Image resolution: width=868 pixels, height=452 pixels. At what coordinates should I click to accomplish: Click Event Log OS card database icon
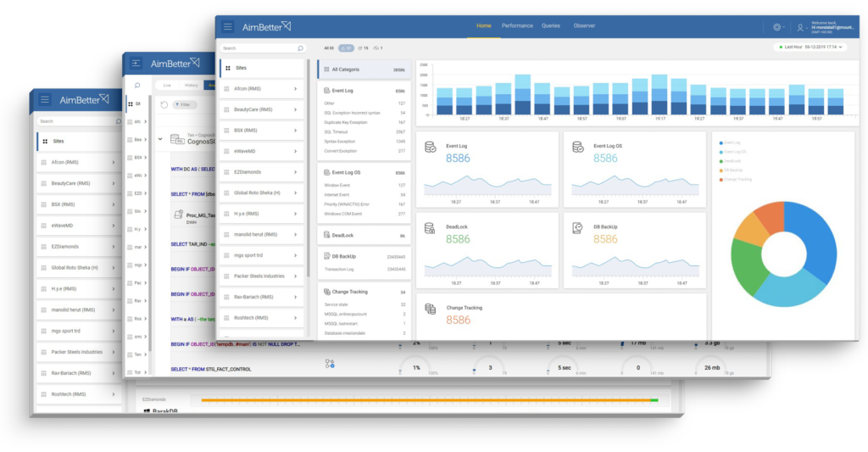(577, 148)
